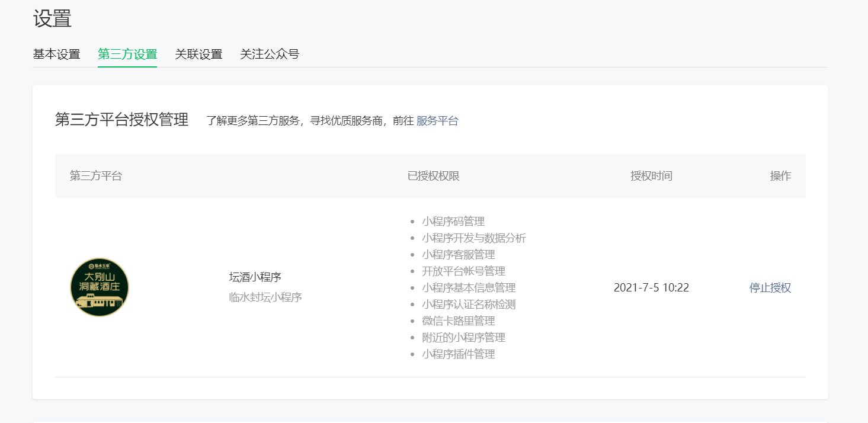Open the 关联设置 tab

click(x=198, y=55)
